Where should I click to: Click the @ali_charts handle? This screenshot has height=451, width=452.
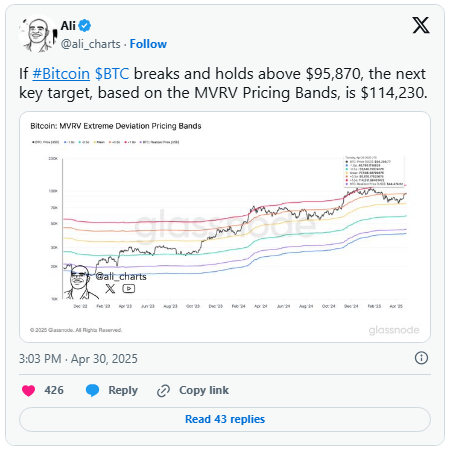pos(91,44)
